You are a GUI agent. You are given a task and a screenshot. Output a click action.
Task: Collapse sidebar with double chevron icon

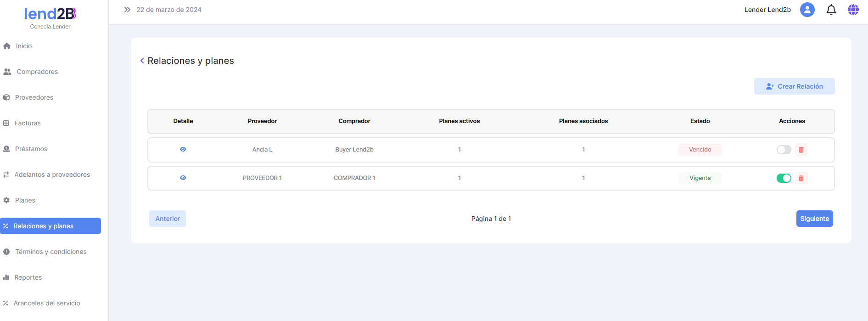[127, 10]
